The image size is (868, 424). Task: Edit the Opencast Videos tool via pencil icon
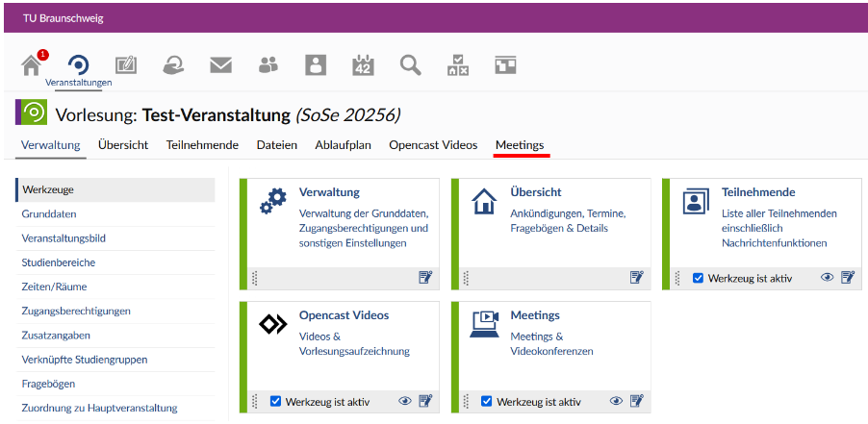tap(425, 401)
